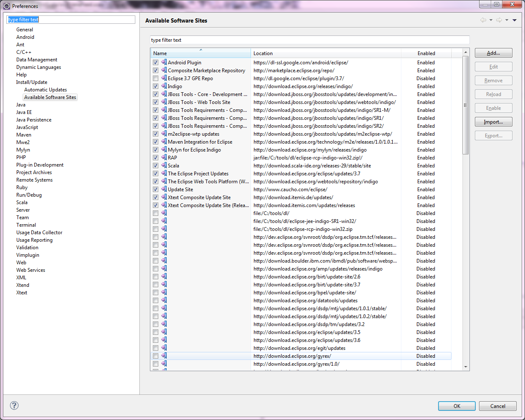Click the Eclipse 3.7 GPE Repo site icon
Viewport: 525px width, 420px height.
click(164, 78)
